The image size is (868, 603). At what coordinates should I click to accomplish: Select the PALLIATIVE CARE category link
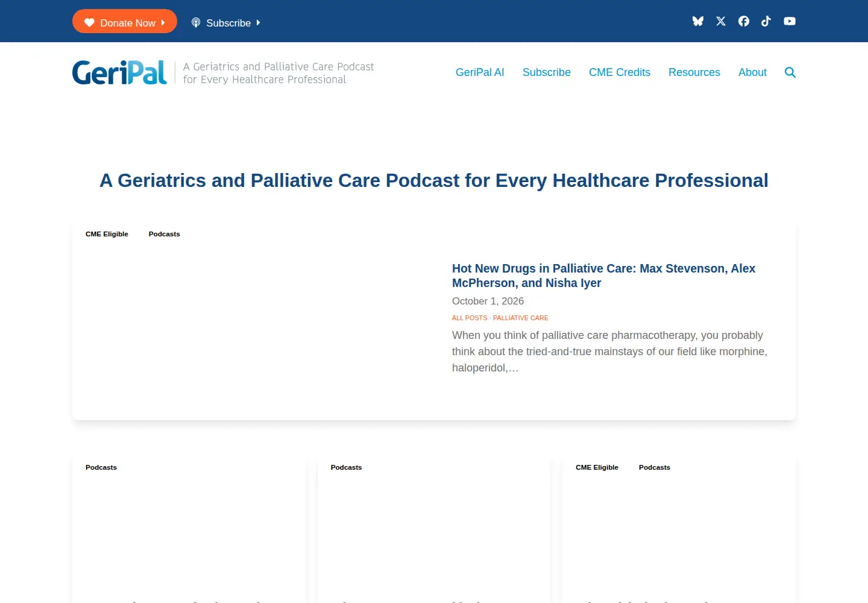[x=521, y=318]
